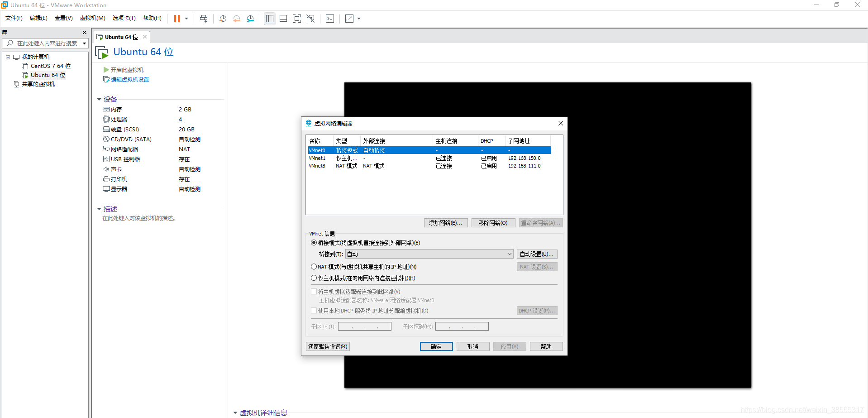Open the snapshot manager wrench icon
The width and height of the screenshot is (868, 418).
pyautogui.click(x=250, y=19)
